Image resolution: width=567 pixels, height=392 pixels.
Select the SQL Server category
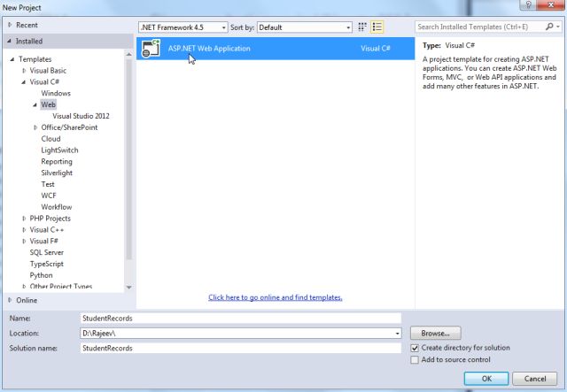(x=47, y=252)
